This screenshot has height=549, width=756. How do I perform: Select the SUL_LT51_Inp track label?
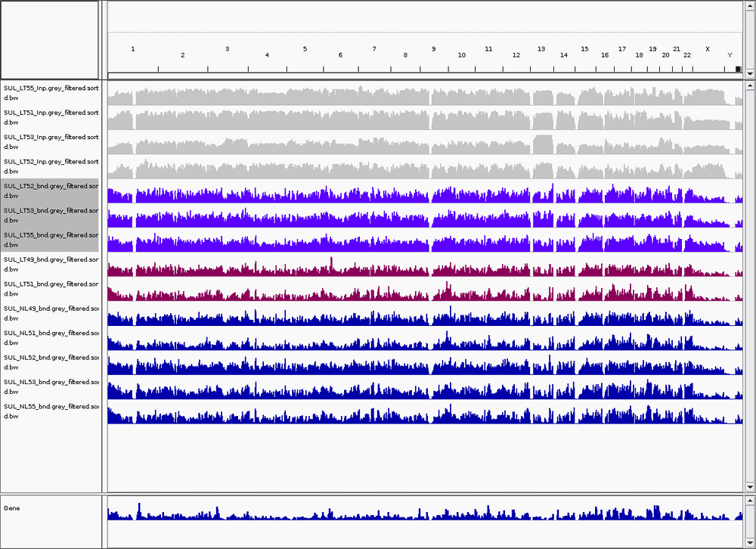(x=50, y=117)
